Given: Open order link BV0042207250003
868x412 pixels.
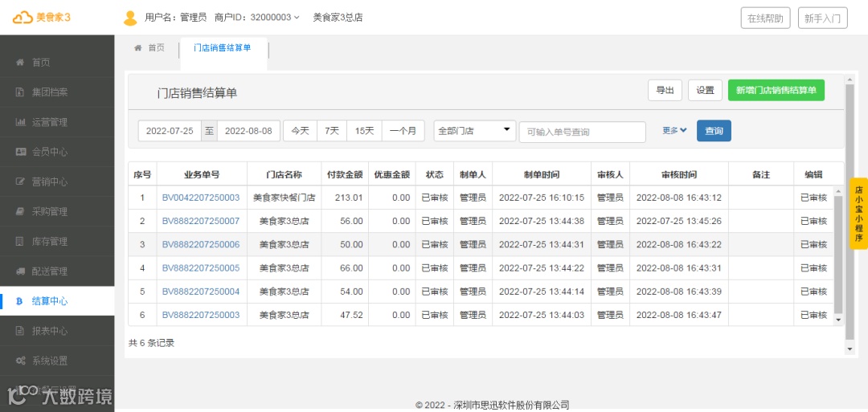Looking at the screenshot, I should [x=201, y=198].
